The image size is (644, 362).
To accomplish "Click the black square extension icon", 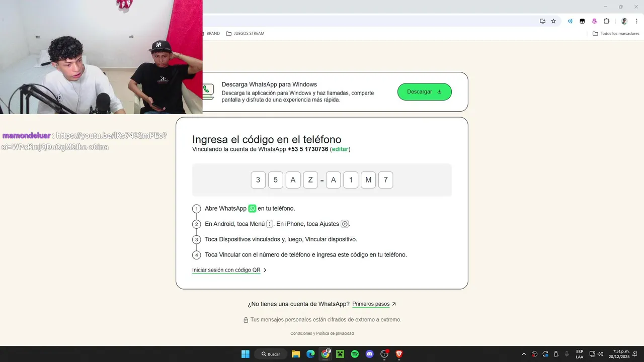I will tap(582, 21).
